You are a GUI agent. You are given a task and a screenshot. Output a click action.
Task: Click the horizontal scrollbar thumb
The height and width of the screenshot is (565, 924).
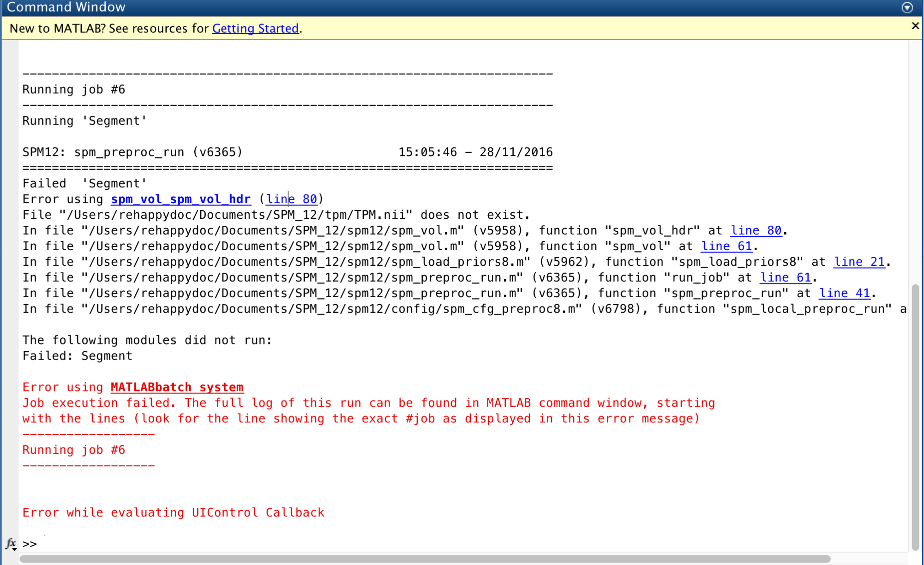[425, 559]
